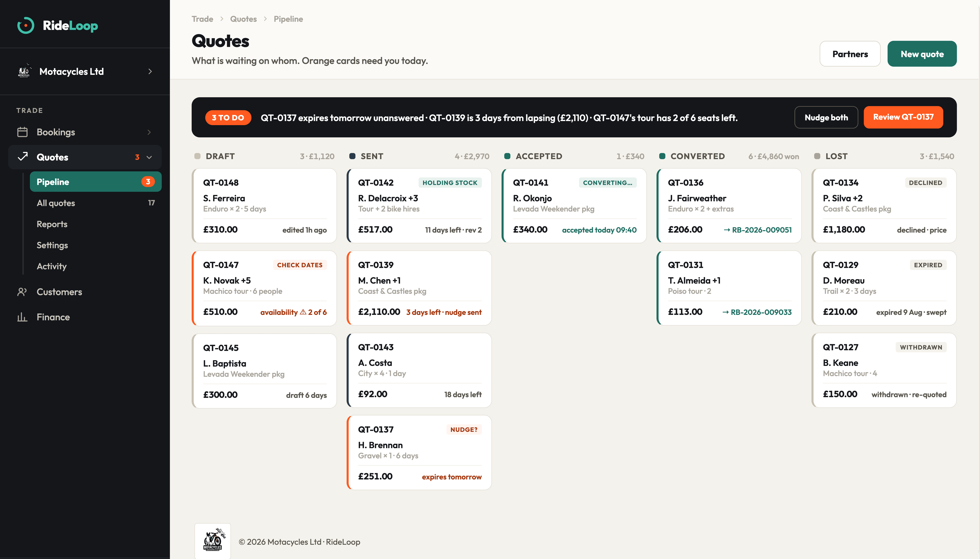Click the DECLINED tag on QT-0134
The image size is (980, 559).
pos(926,183)
